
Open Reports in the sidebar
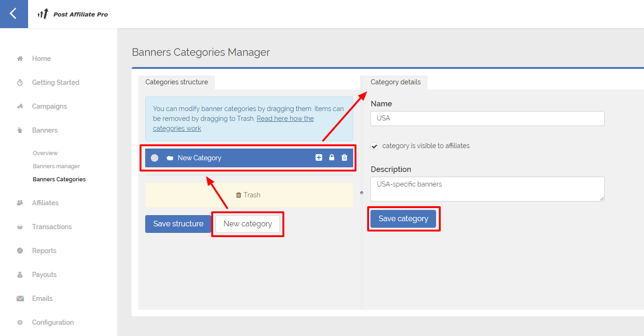[x=44, y=251]
